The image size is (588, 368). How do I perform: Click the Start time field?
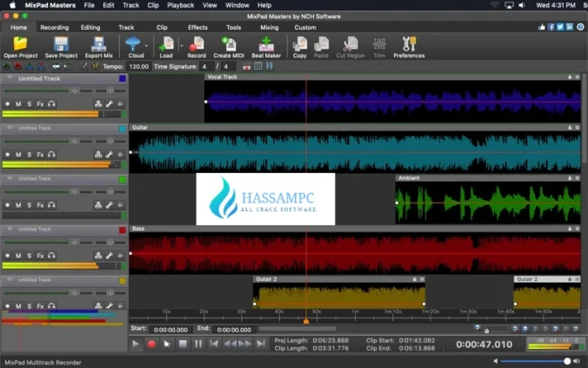(170, 330)
